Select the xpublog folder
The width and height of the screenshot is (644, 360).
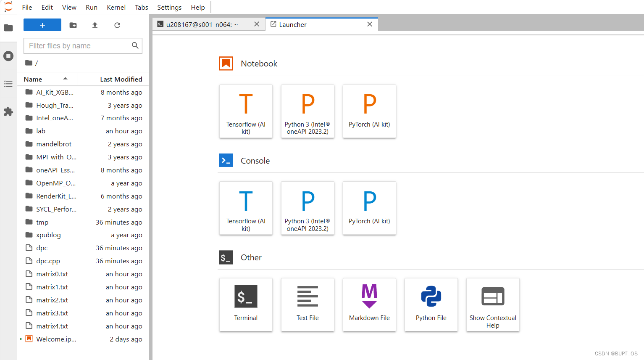click(83, 235)
